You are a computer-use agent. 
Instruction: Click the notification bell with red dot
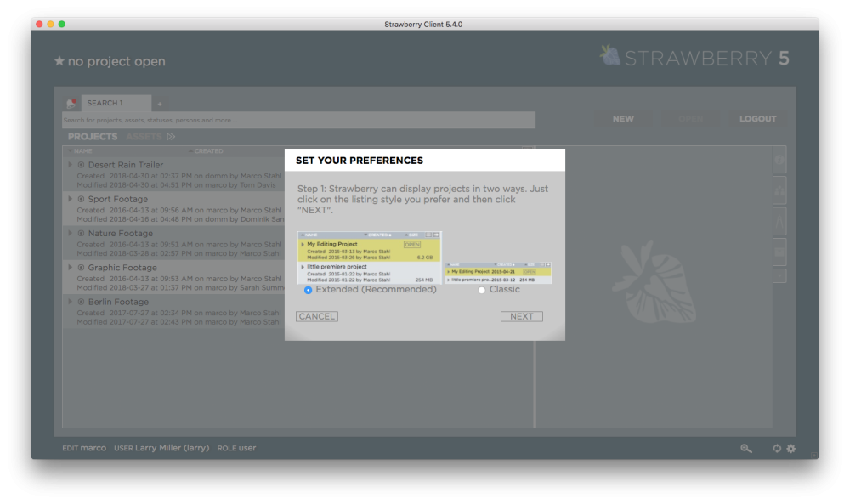point(71,103)
